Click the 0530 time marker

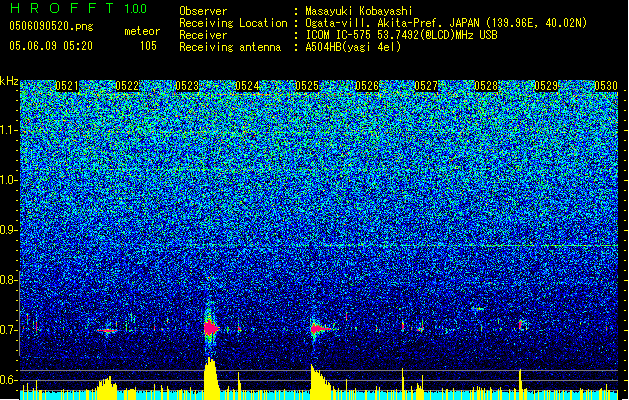[606, 86]
